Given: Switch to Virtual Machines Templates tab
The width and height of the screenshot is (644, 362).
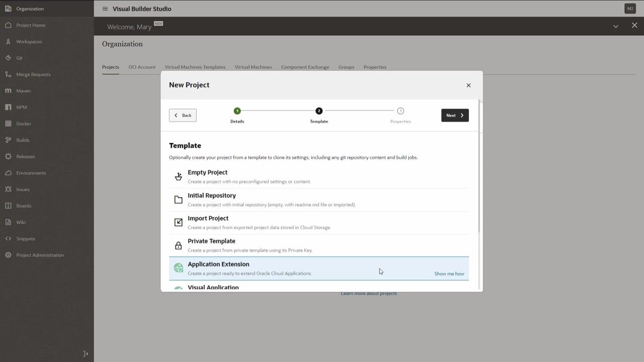Looking at the screenshot, I should (x=195, y=67).
